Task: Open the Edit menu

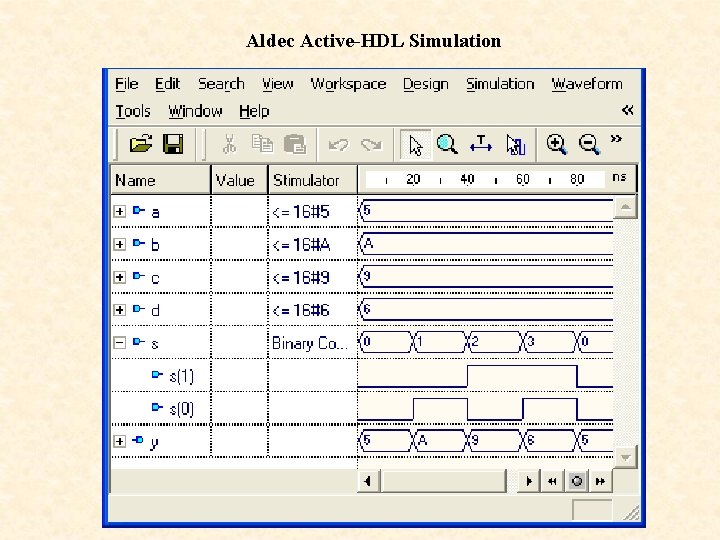Action: (167, 84)
